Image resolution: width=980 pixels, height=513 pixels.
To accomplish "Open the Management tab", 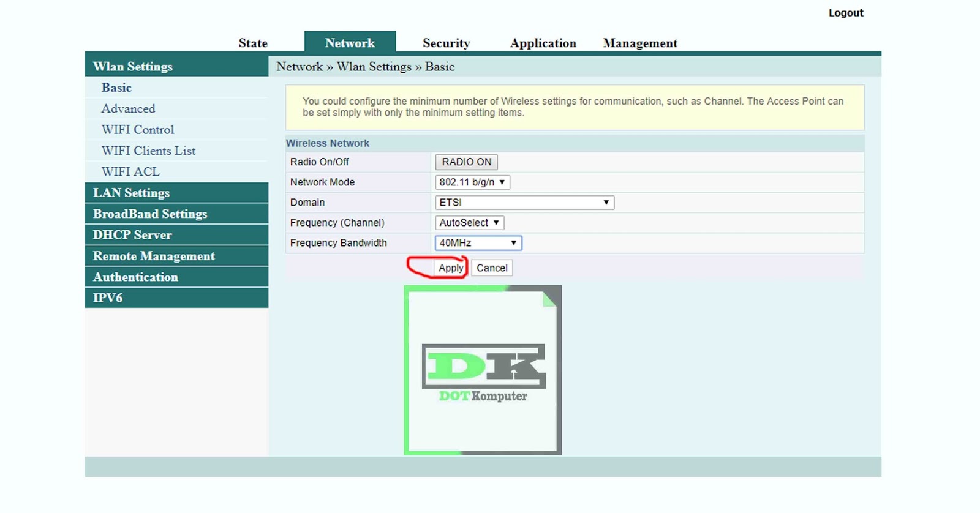I will [x=640, y=43].
